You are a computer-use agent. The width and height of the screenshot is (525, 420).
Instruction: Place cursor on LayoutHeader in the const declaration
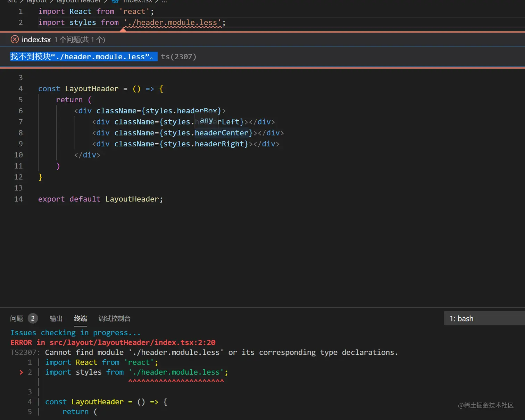point(92,89)
